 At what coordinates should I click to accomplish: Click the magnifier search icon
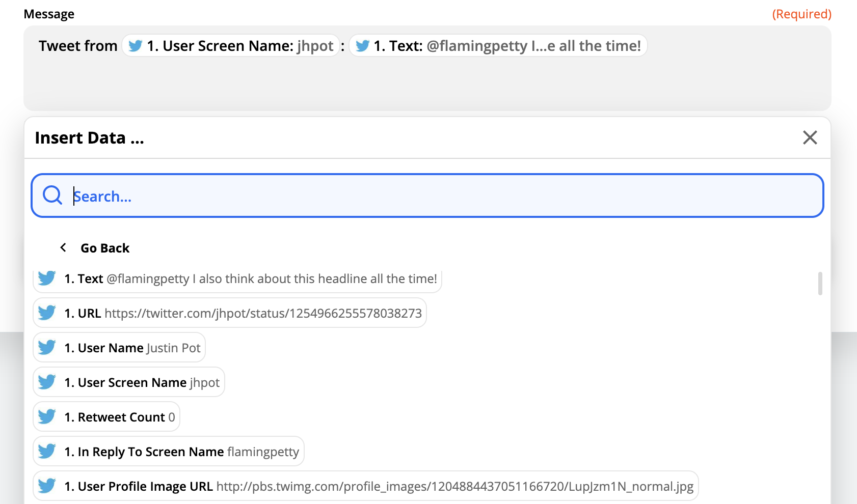pos(52,195)
